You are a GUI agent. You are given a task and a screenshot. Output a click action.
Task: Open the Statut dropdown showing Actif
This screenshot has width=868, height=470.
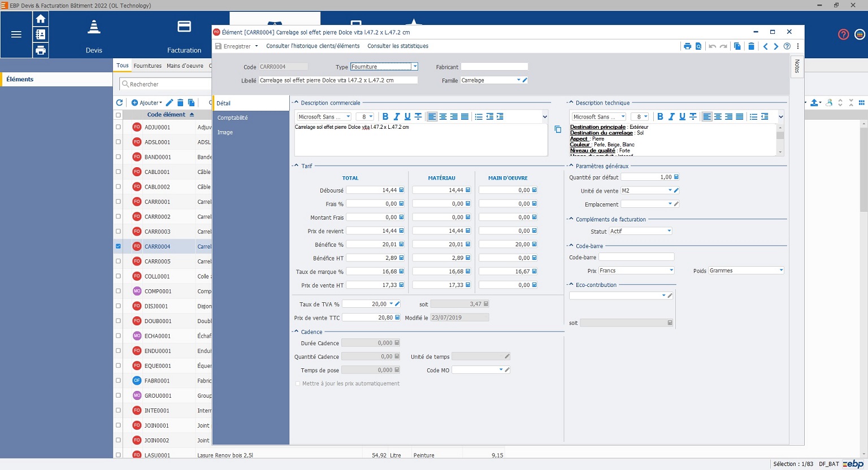coord(669,231)
